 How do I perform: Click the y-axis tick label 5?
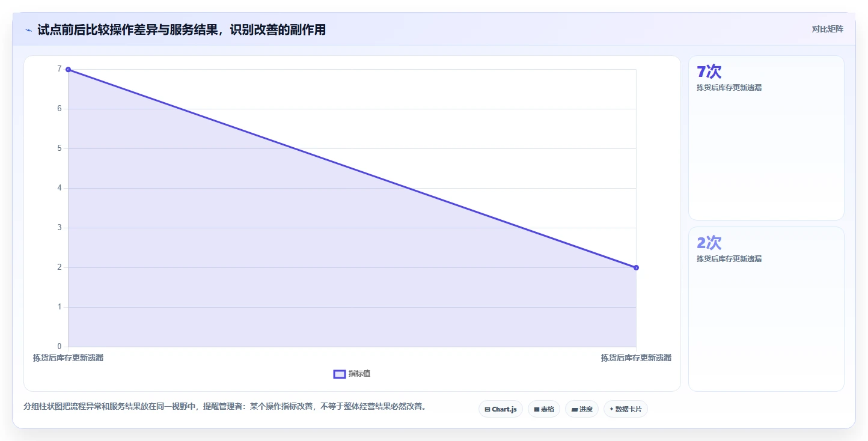60,148
